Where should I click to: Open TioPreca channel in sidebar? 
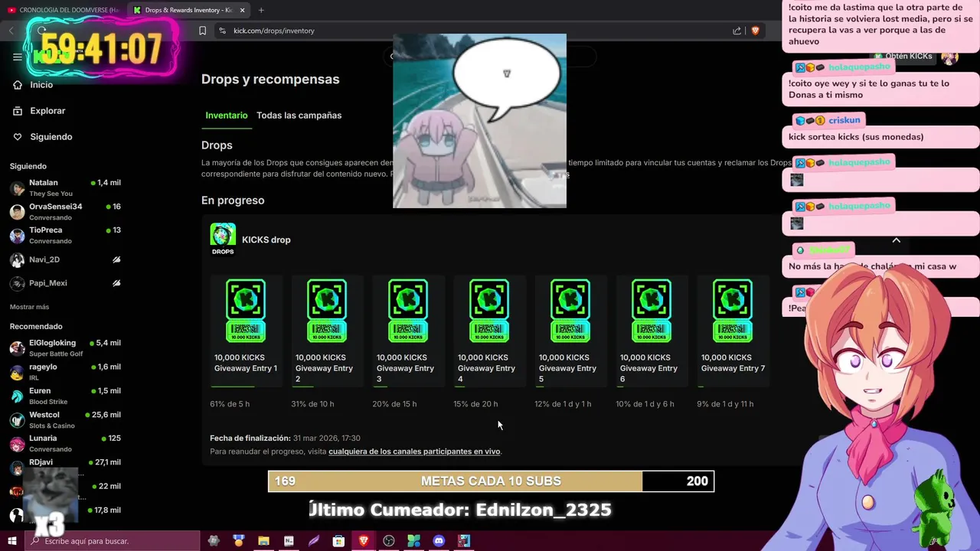[65, 235]
